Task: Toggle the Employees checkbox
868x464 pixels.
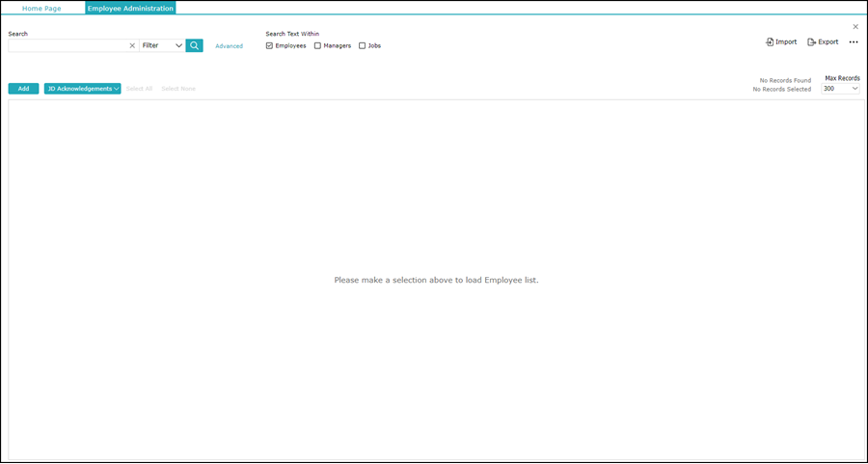Action: pyautogui.click(x=269, y=46)
